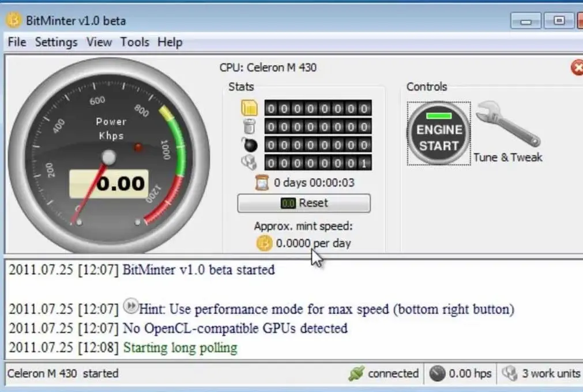Click the Power Khps speedometer readout

coord(109,183)
